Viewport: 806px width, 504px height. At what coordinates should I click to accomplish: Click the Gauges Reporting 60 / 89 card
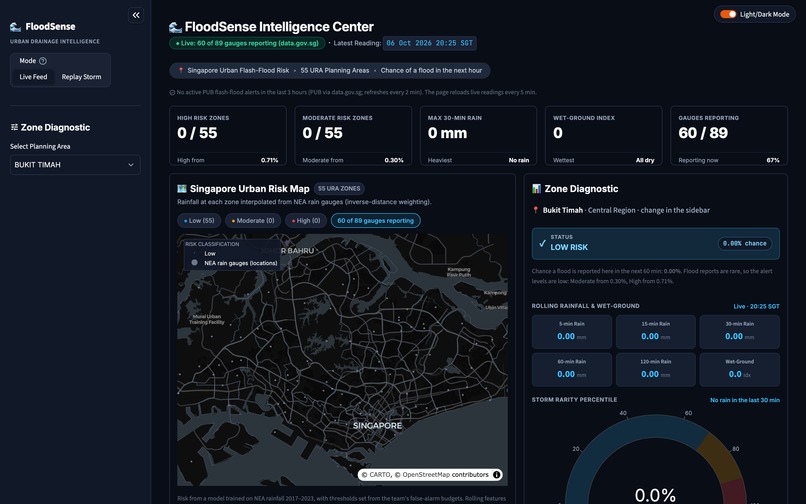coord(729,136)
